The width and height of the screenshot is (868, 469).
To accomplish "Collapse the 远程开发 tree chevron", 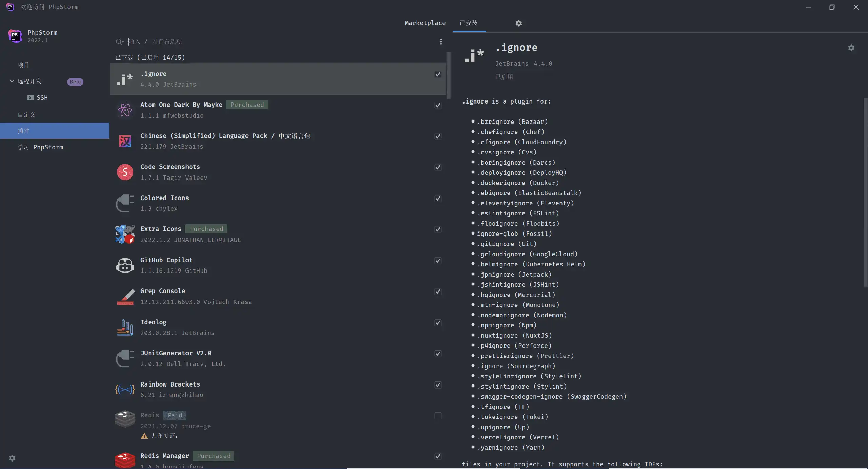I will [12, 81].
